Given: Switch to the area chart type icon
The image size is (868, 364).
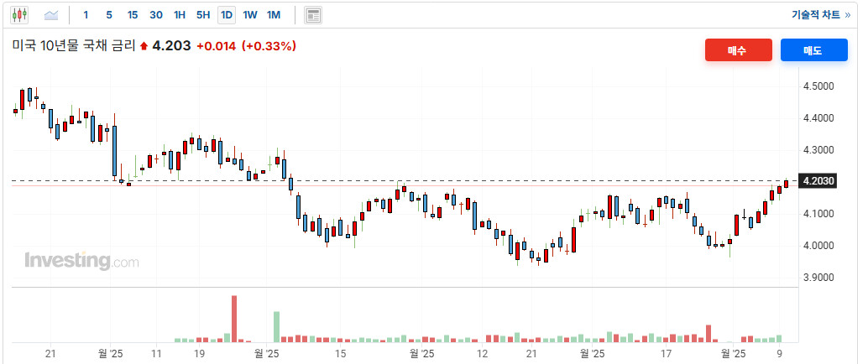Looking at the screenshot, I should [51, 15].
